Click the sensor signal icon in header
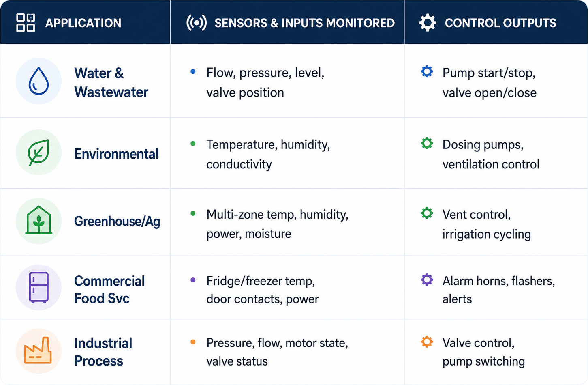 click(x=197, y=23)
